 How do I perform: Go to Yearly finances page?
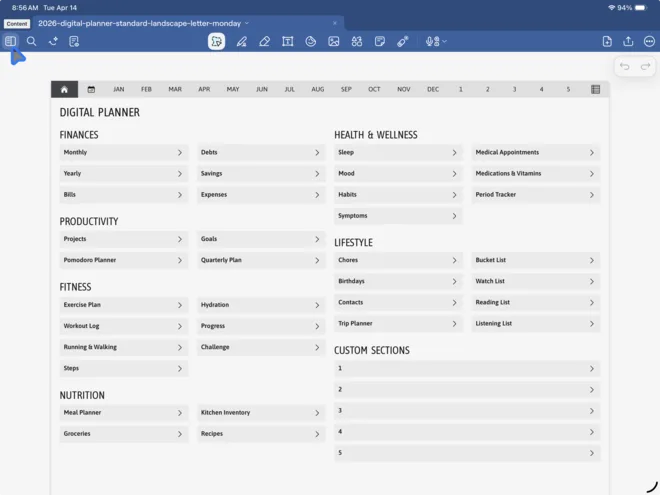pos(124,173)
